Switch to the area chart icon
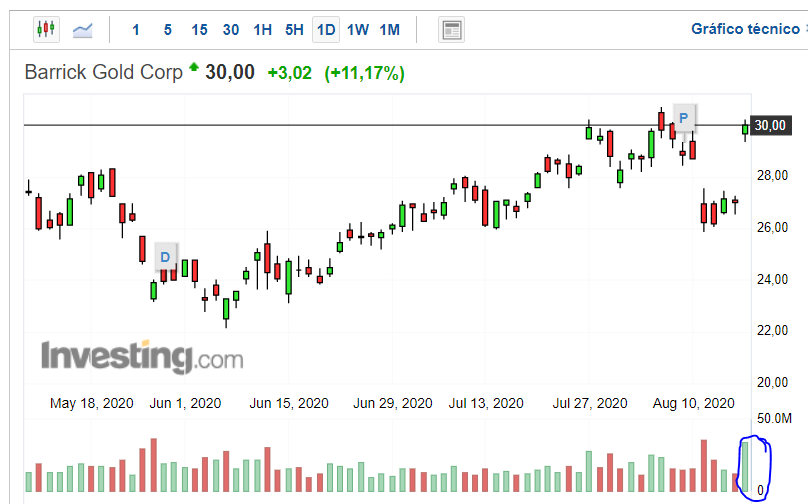This screenshot has height=504, width=808. 83,30
